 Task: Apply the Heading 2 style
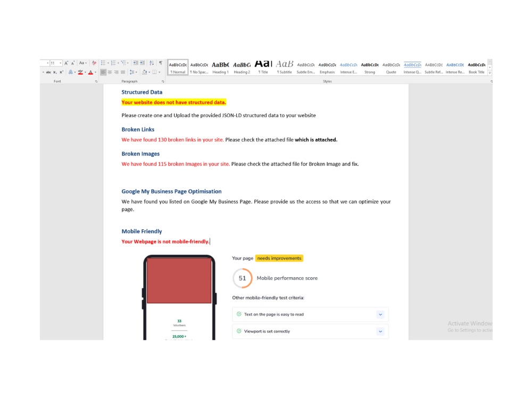242,67
